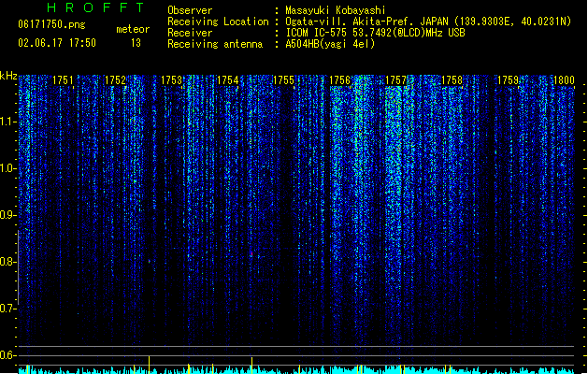Click observer name Masayuki Kobayashi

pyautogui.click(x=336, y=10)
